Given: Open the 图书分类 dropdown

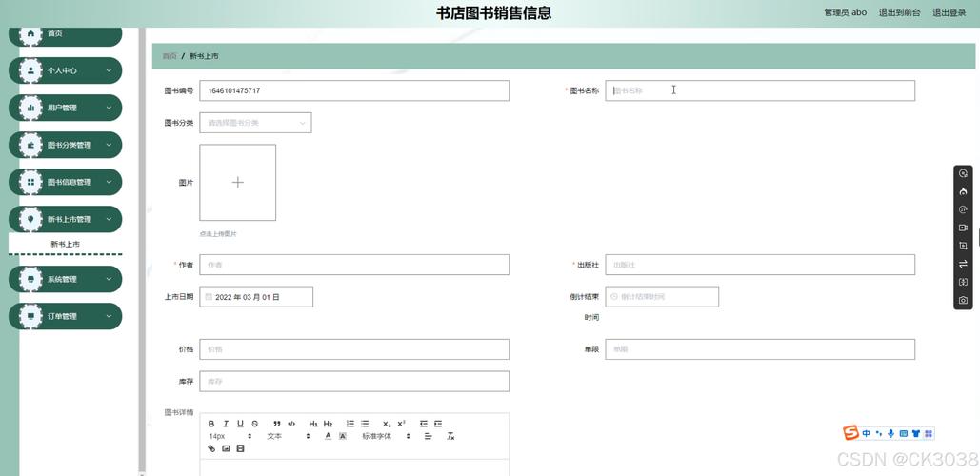Looking at the screenshot, I should (x=255, y=123).
